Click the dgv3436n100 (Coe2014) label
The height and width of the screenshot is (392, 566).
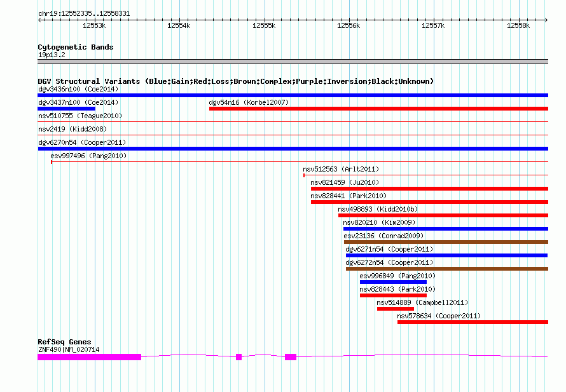(x=78, y=89)
